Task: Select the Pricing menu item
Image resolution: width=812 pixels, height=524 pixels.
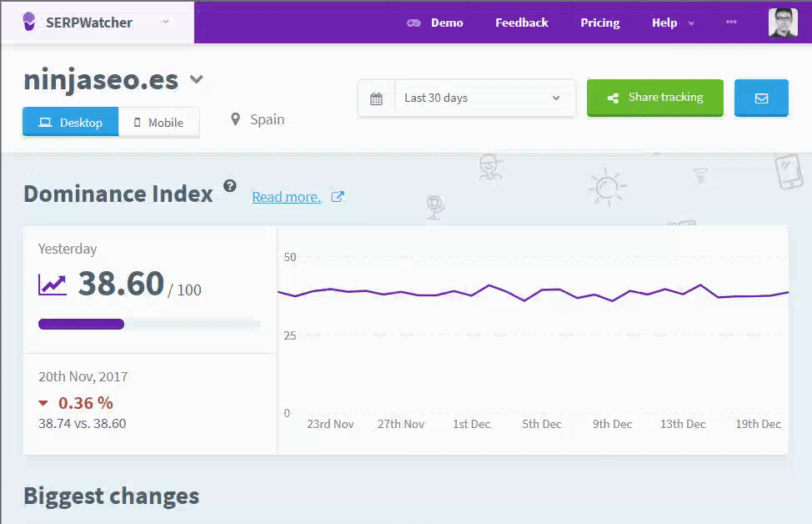Action: click(x=599, y=23)
